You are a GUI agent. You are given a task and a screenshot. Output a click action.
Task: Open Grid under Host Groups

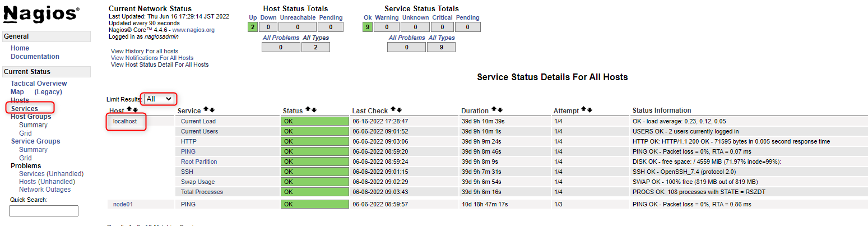click(x=25, y=133)
